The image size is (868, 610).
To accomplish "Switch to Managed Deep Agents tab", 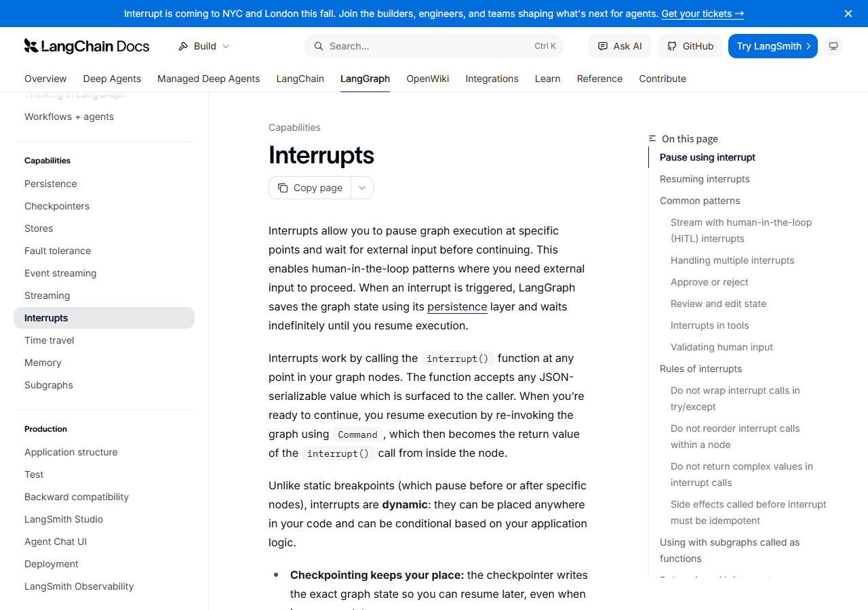I will (x=209, y=79).
